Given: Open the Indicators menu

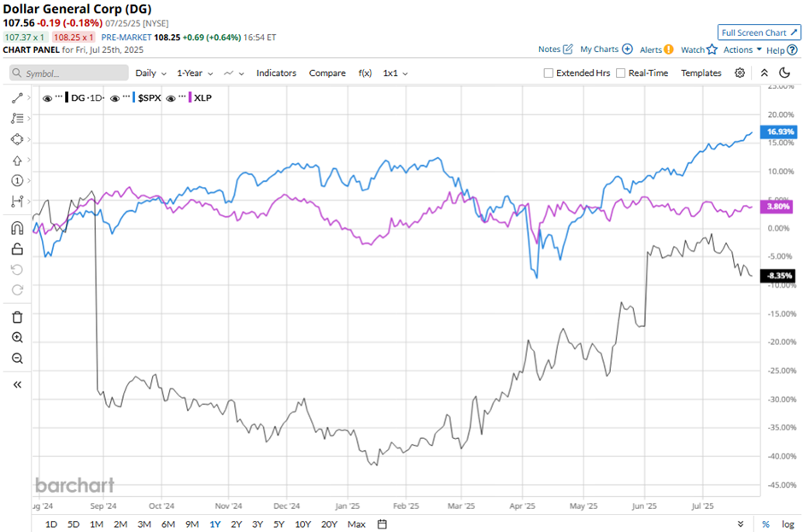Looking at the screenshot, I should tap(276, 73).
